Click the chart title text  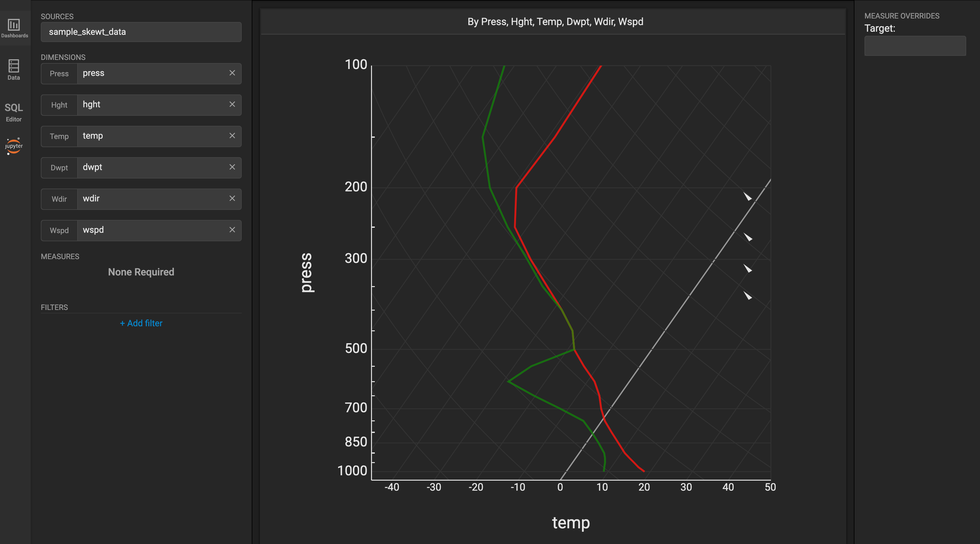pyautogui.click(x=555, y=22)
